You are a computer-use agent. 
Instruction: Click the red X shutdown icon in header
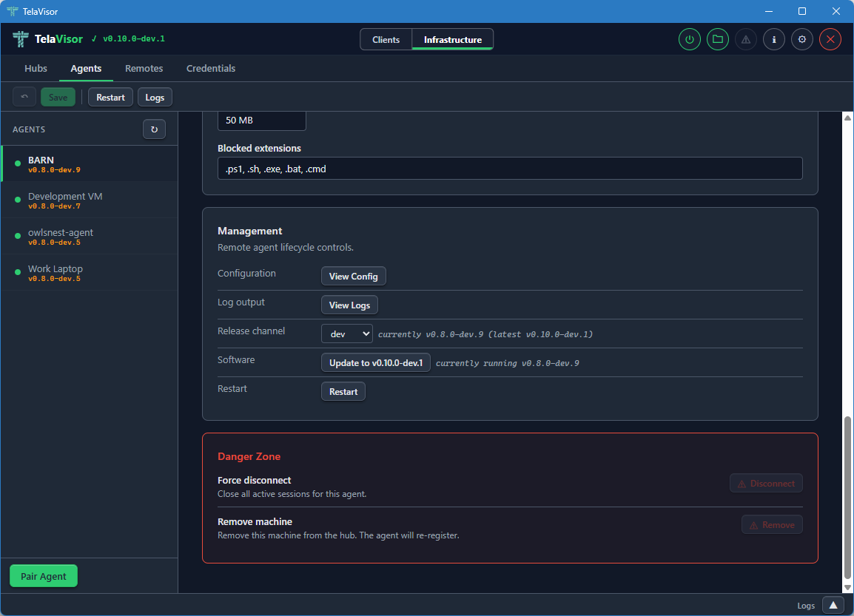pyautogui.click(x=830, y=39)
